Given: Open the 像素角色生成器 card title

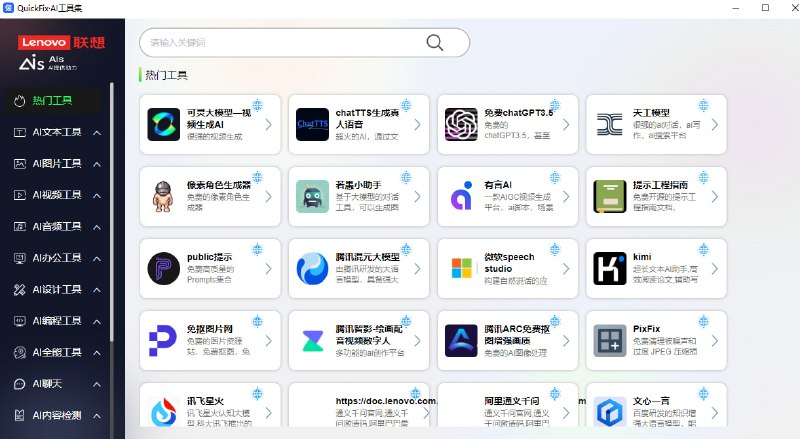Looking at the screenshot, I should (218, 185).
